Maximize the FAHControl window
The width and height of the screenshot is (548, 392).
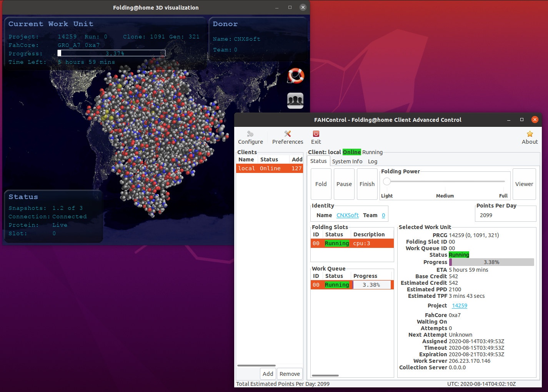click(x=522, y=120)
